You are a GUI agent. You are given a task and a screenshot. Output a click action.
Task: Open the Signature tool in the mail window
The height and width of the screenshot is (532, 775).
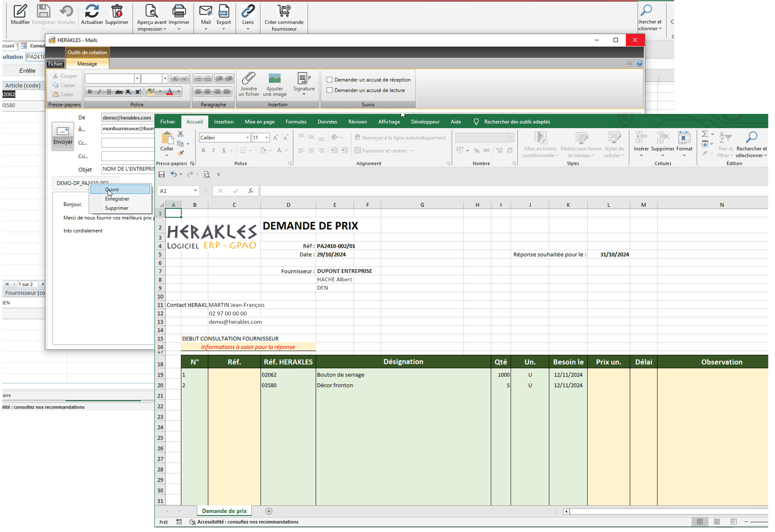304,84
